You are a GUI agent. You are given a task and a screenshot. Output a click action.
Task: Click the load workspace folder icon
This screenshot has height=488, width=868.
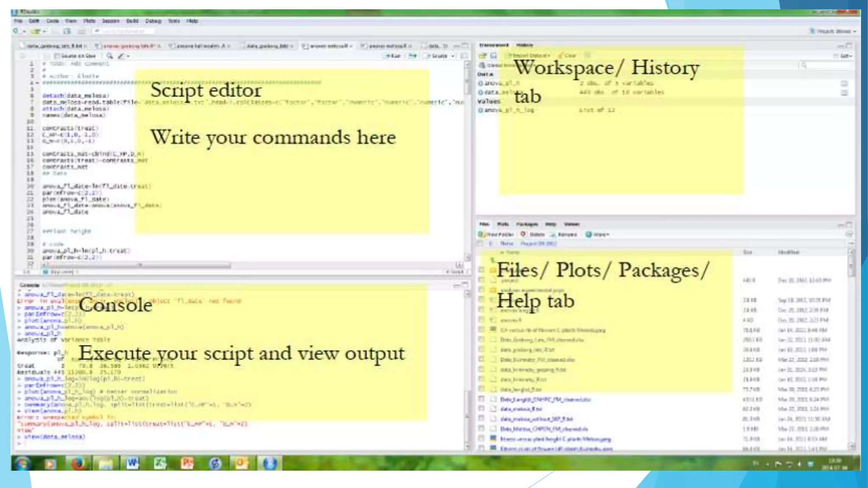[x=483, y=55]
